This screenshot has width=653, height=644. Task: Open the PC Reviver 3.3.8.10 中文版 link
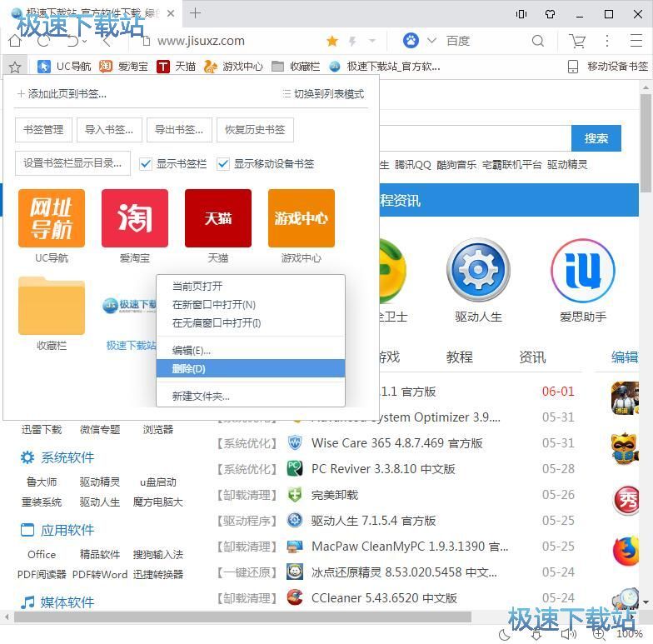pyautogui.click(x=383, y=468)
